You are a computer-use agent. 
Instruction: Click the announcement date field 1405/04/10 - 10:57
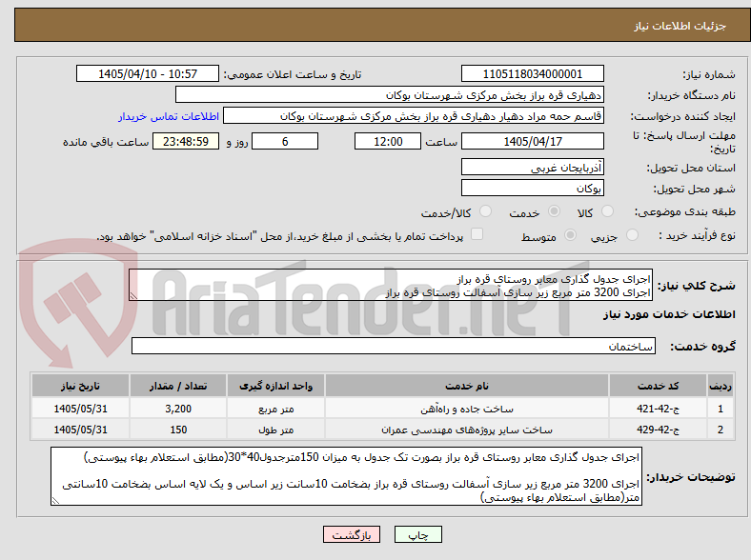pyautogui.click(x=148, y=73)
